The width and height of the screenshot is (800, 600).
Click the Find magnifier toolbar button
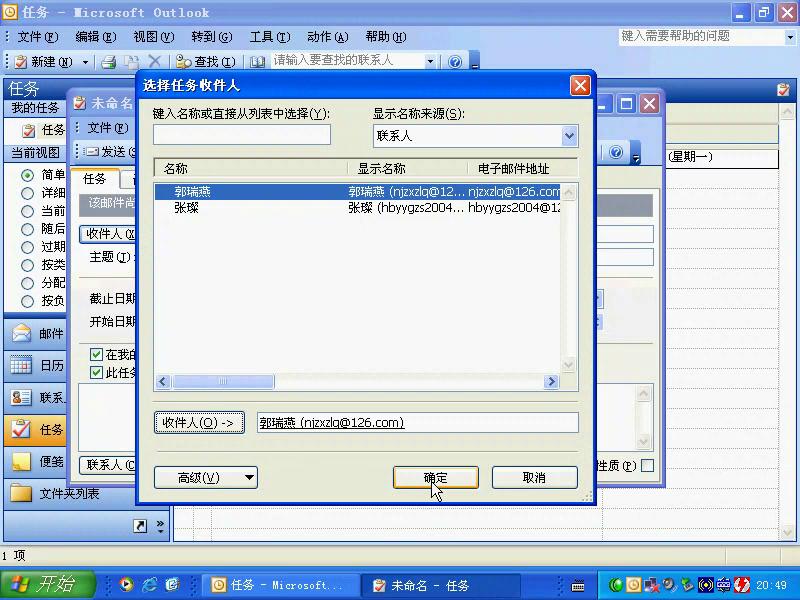(x=206, y=62)
